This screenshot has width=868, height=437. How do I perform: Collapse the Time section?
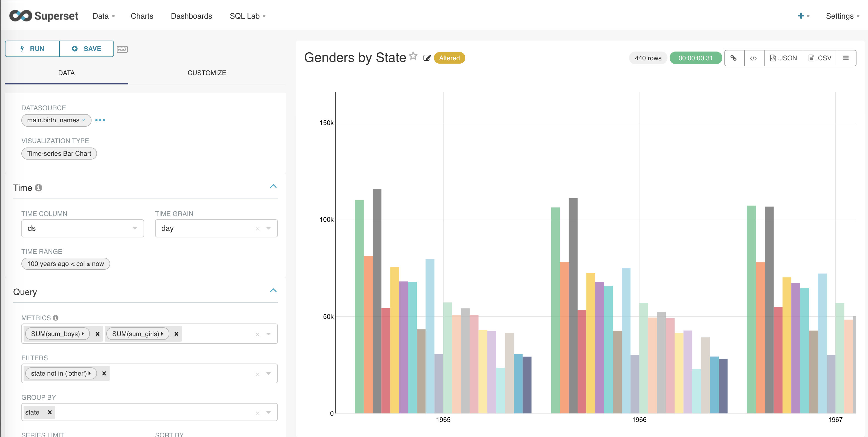coord(274,186)
